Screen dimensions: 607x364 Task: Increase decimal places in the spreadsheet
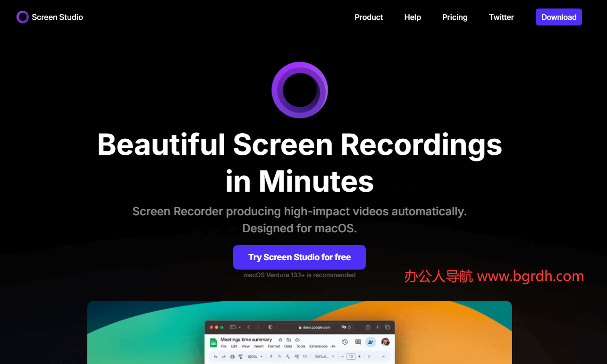296,356
